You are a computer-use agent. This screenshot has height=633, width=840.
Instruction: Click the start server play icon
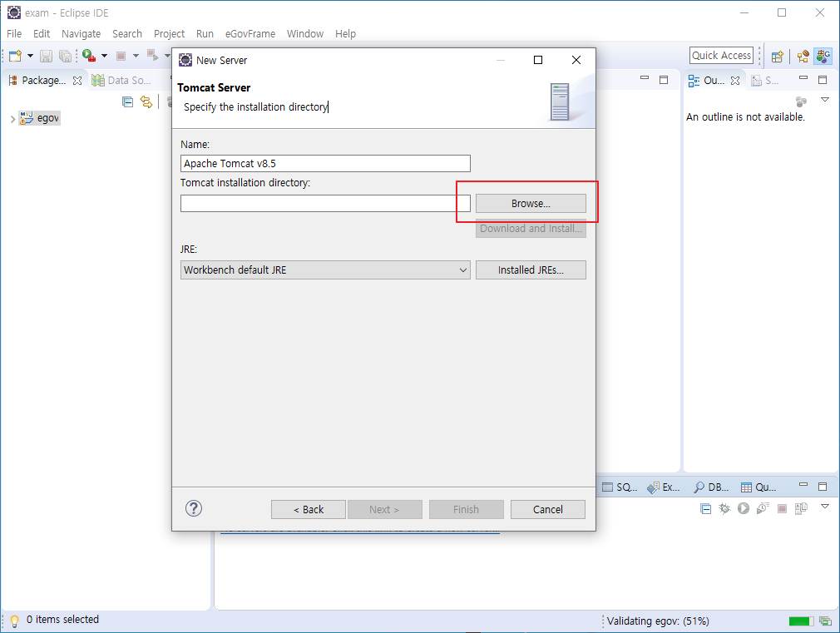pyautogui.click(x=743, y=509)
